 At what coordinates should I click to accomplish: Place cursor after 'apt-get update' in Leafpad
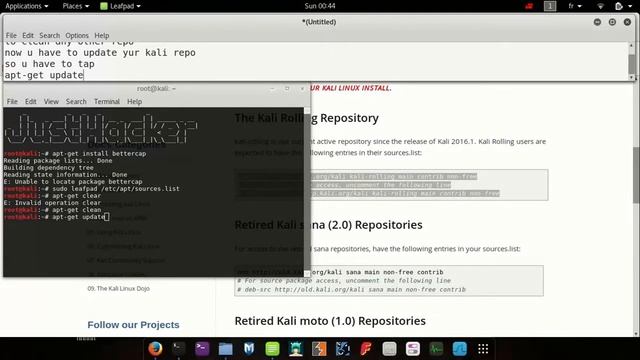(84, 75)
